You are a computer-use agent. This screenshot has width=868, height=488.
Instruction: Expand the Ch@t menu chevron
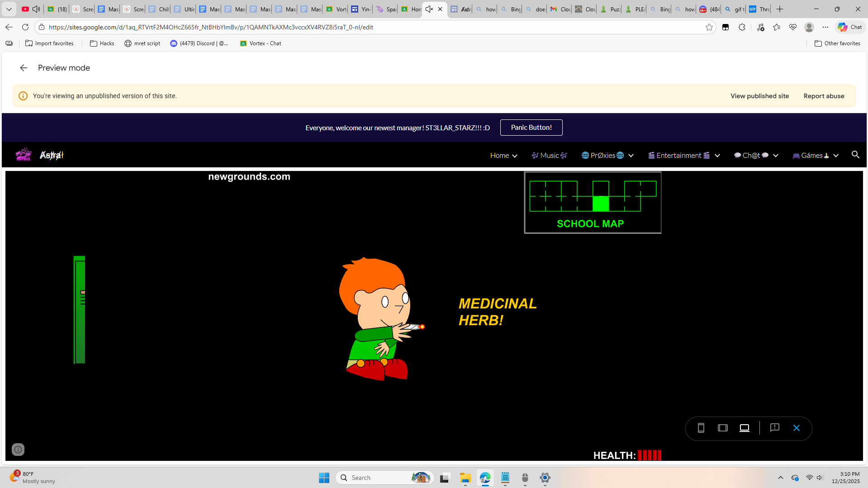click(776, 156)
